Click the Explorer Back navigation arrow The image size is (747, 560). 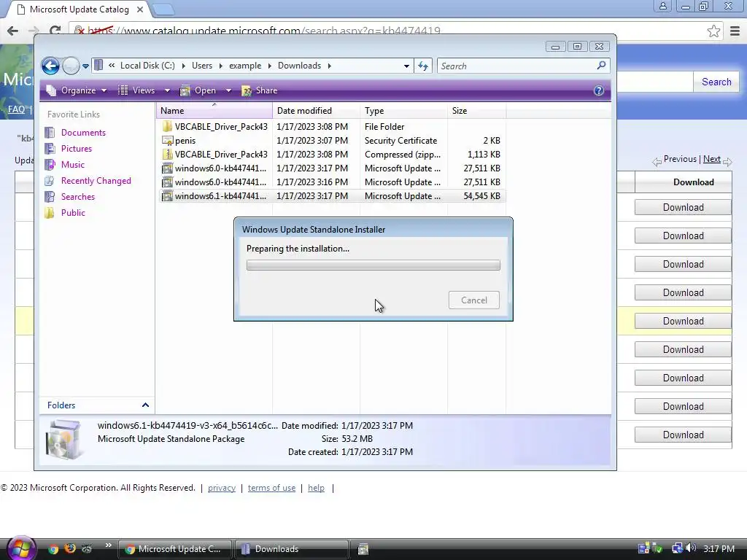coord(50,66)
